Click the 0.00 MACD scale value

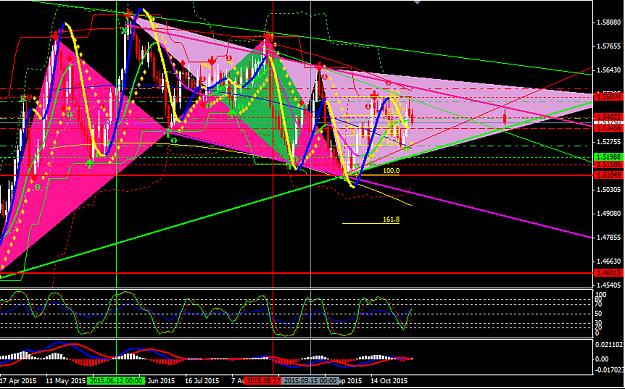(603, 359)
